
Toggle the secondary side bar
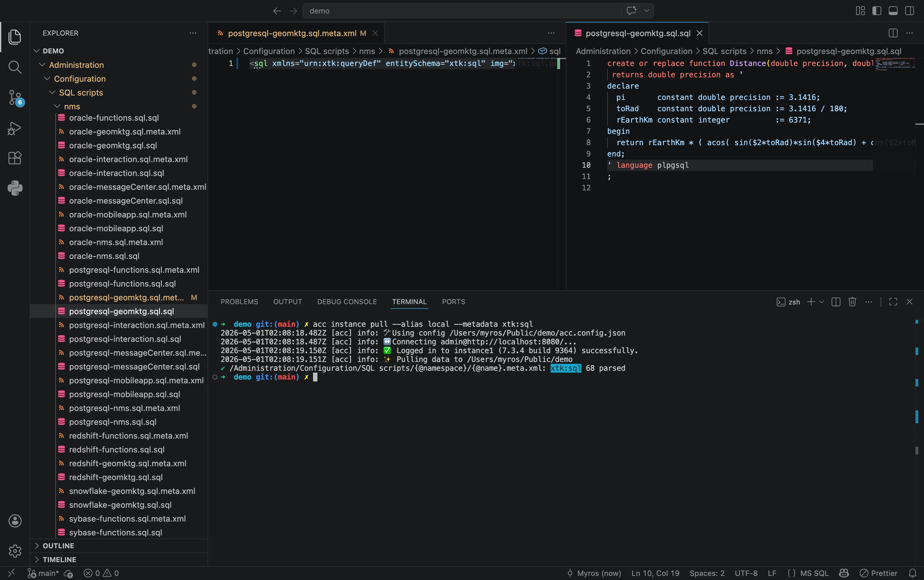(x=910, y=11)
